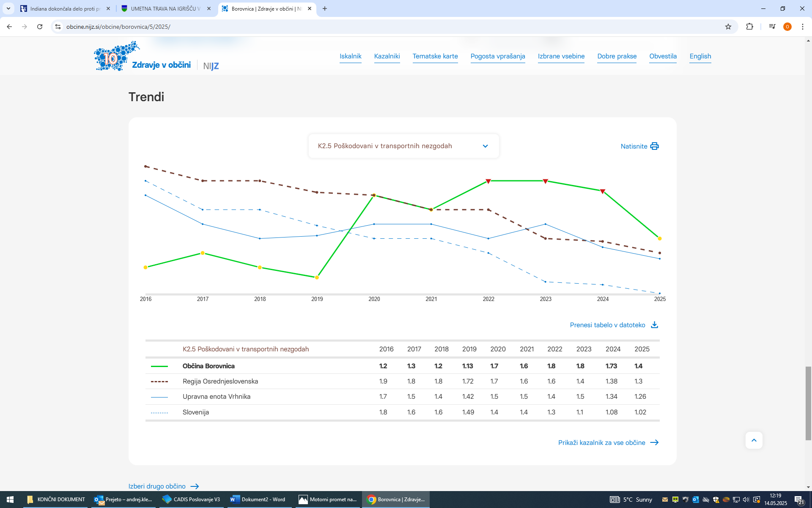Open Dobre prakse menu item
812x508 pixels.
[617, 56]
